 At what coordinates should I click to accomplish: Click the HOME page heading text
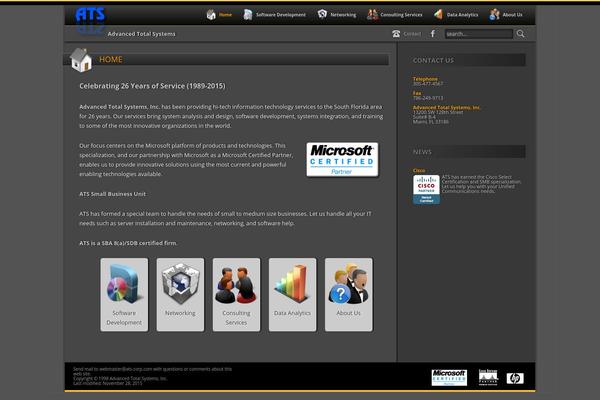point(111,59)
